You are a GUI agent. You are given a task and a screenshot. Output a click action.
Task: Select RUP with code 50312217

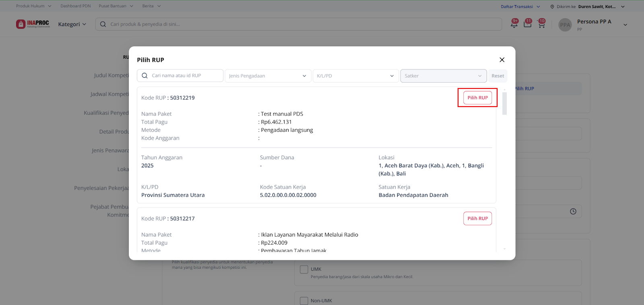[x=477, y=218]
